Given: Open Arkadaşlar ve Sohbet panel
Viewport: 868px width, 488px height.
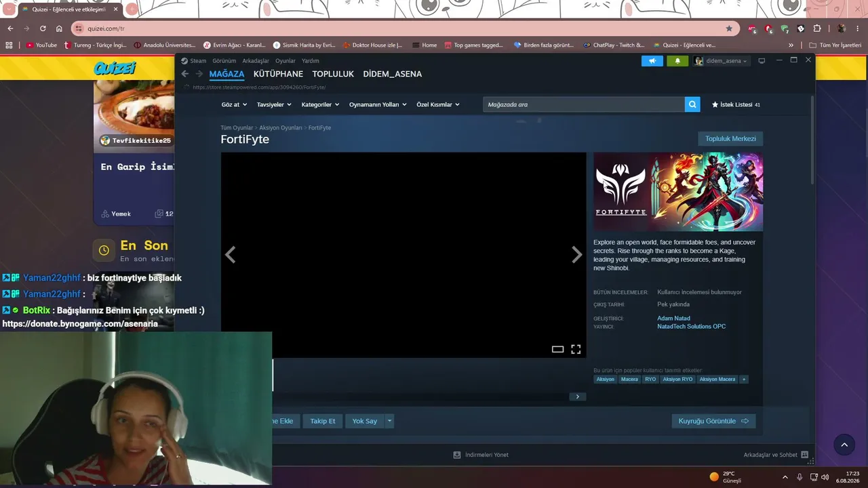Looking at the screenshot, I should (776, 455).
